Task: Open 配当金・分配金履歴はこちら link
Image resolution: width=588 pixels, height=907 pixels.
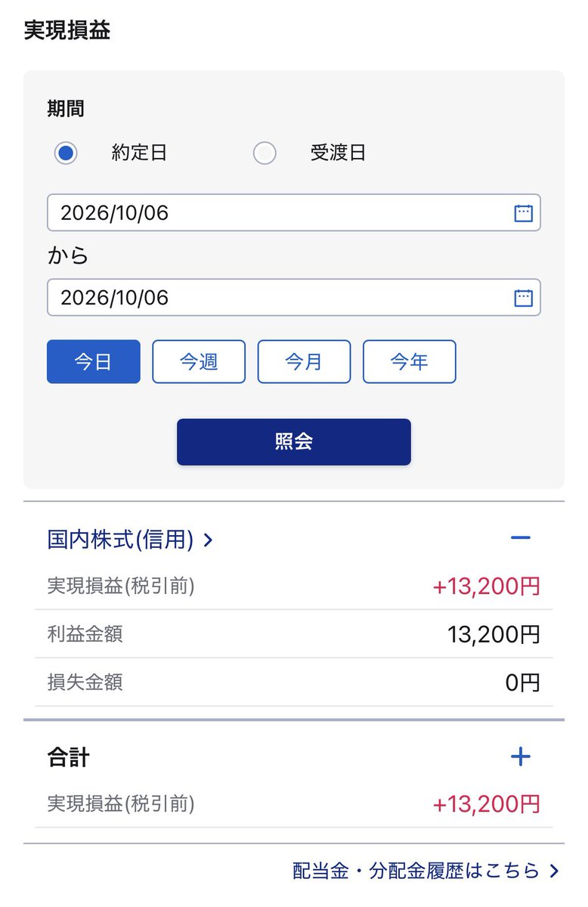Action: point(416,871)
